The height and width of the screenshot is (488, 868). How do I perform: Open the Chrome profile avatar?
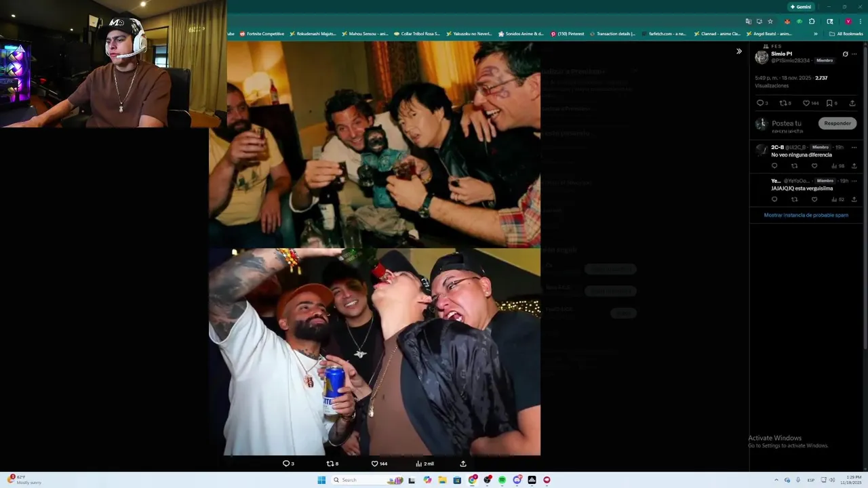(x=848, y=21)
